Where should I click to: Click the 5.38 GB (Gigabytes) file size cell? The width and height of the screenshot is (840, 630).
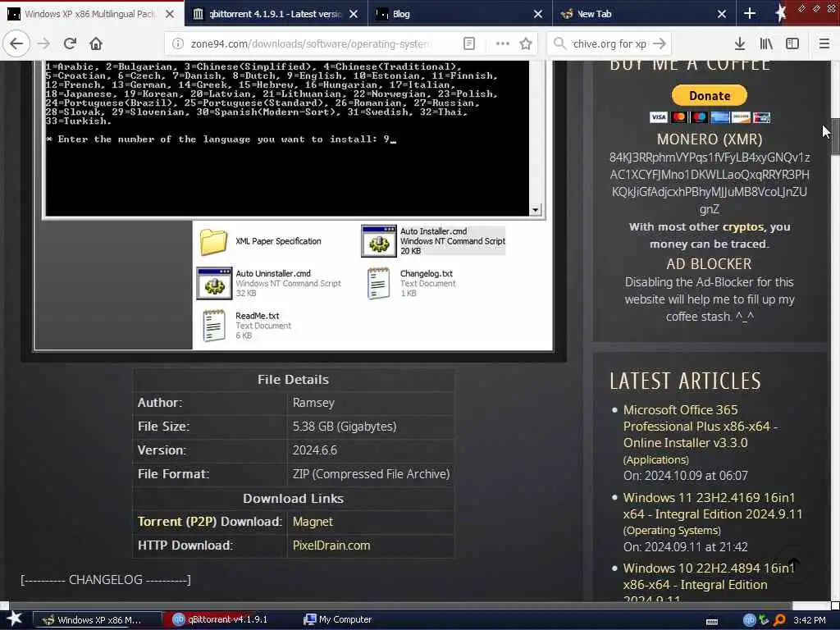pyautogui.click(x=370, y=427)
